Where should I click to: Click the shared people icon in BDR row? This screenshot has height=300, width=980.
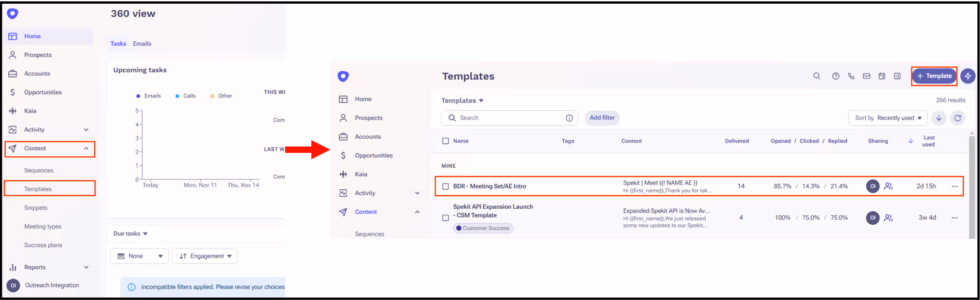click(x=888, y=186)
